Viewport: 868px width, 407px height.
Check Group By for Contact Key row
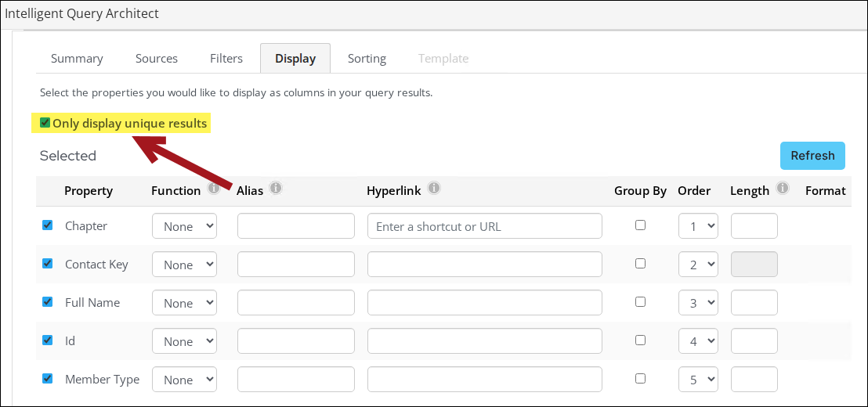click(640, 263)
